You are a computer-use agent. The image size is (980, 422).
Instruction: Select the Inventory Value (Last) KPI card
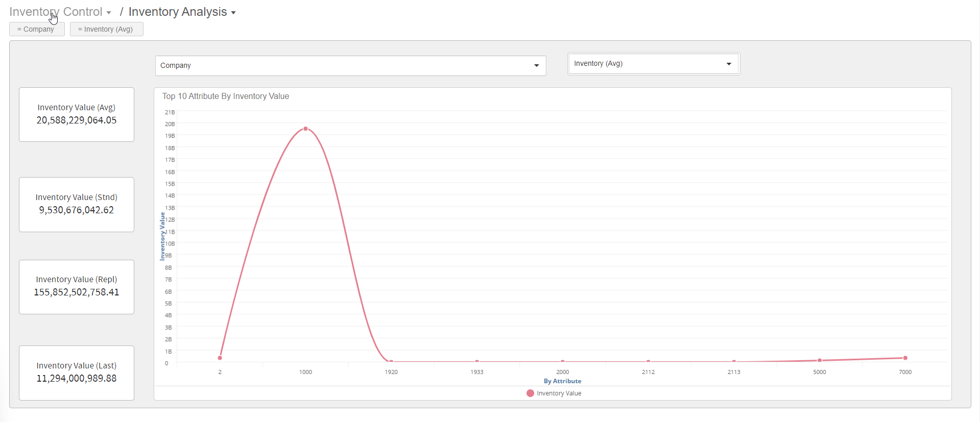[77, 373]
